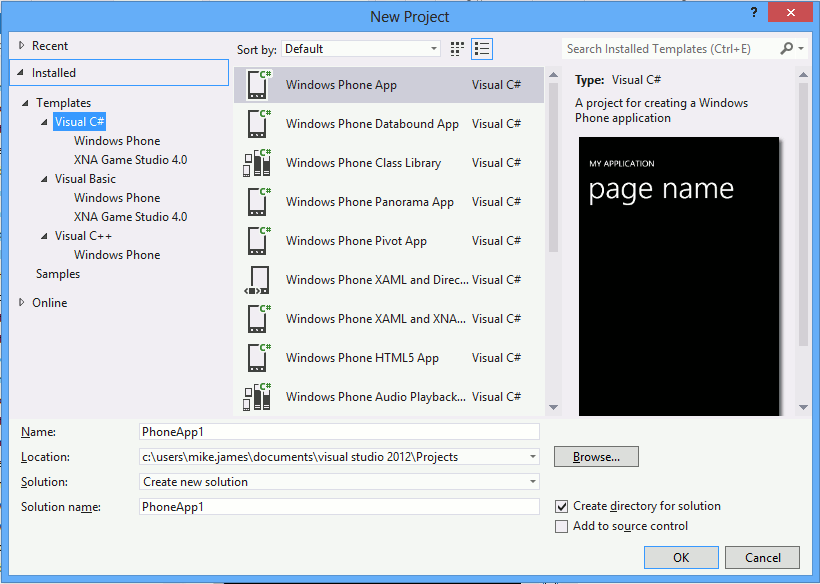Screen dimensions: 820x584
Task: Open the search options dropdown arrow
Action: (801, 49)
